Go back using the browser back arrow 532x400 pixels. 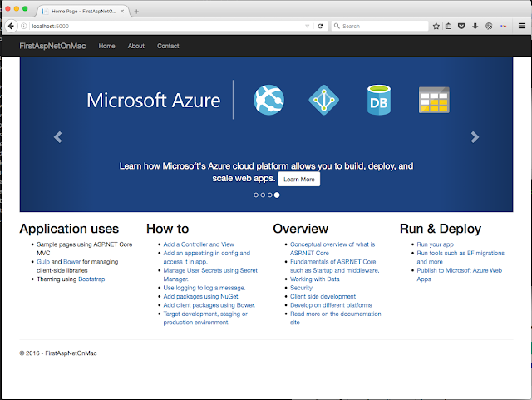11,26
